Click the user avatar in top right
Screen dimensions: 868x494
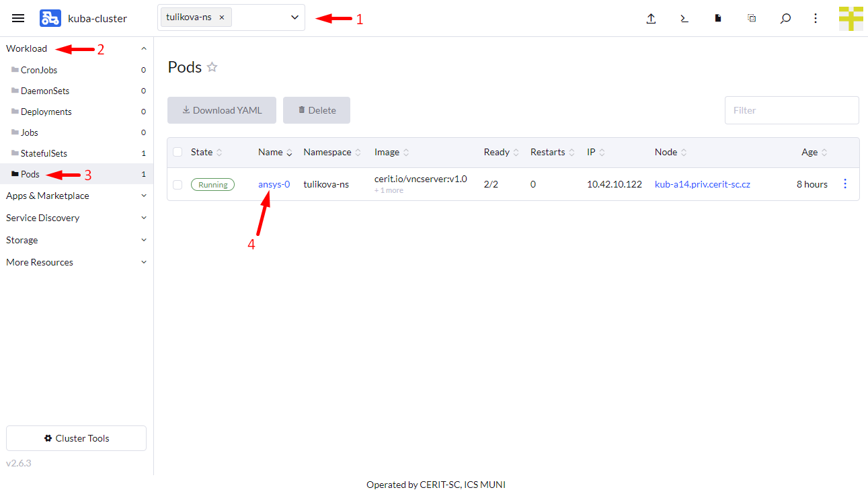[851, 18]
